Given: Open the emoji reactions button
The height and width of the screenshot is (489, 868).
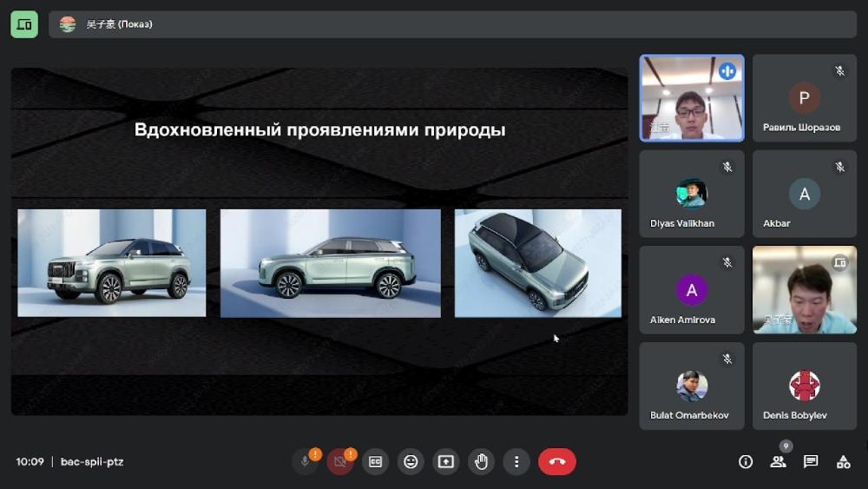Looking at the screenshot, I should (411, 461).
